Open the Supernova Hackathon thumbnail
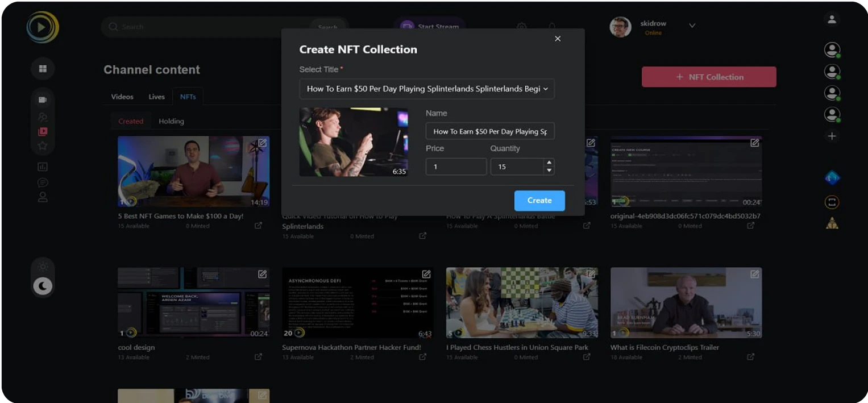The width and height of the screenshot is (868, 403). point(358,302)
